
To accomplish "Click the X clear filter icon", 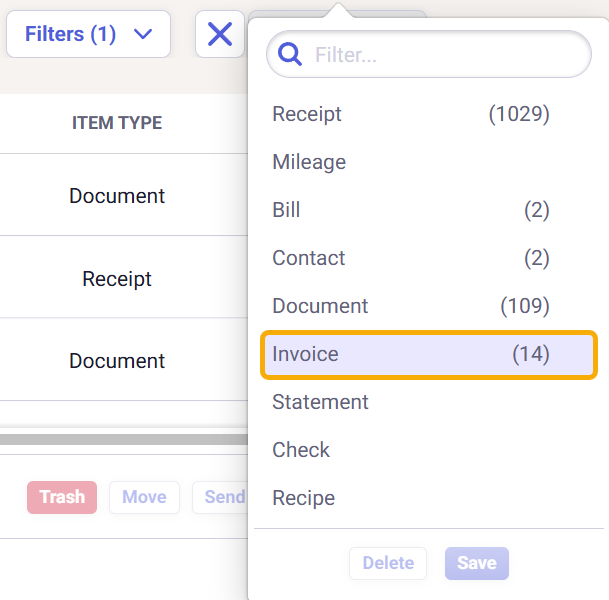I will click(220, 34).
